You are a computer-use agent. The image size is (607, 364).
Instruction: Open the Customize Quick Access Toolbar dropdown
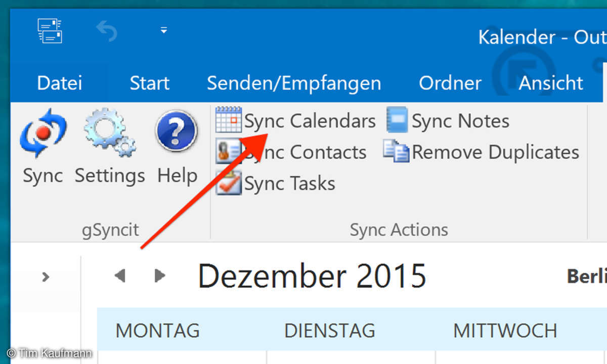coord(163,31)
